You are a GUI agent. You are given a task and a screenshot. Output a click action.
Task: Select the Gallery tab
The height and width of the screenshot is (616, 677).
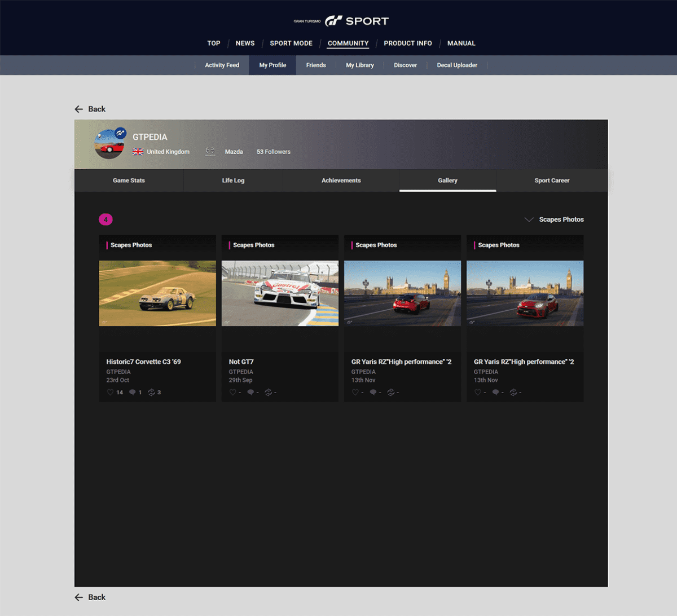click(x=447, y=181)
